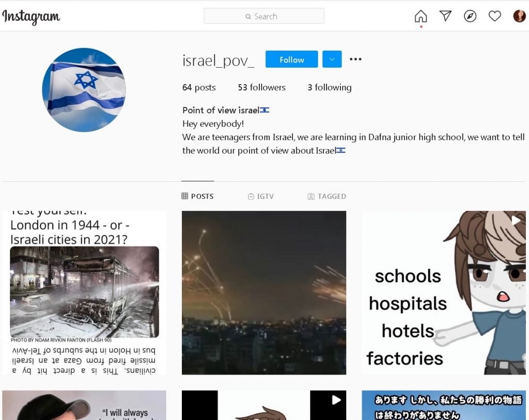View the israel_pov_ profile picture
This screenshot has width=529, height=420.
84,90
